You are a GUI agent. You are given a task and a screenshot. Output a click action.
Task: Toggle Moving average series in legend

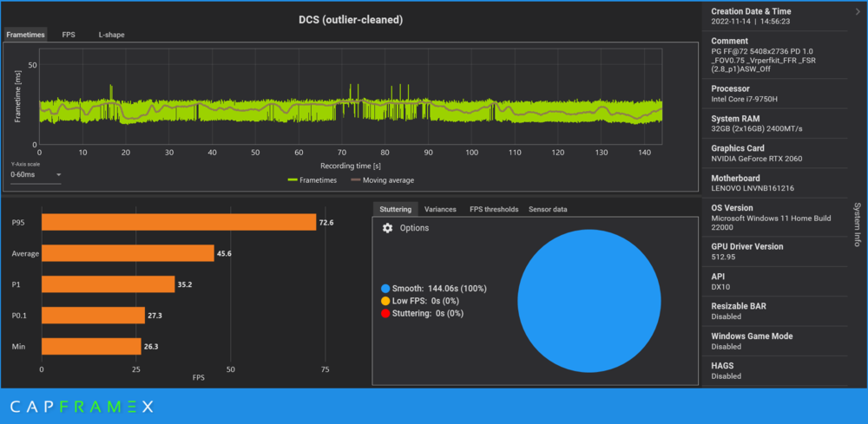pyautogui.click(x=383, y=180)
